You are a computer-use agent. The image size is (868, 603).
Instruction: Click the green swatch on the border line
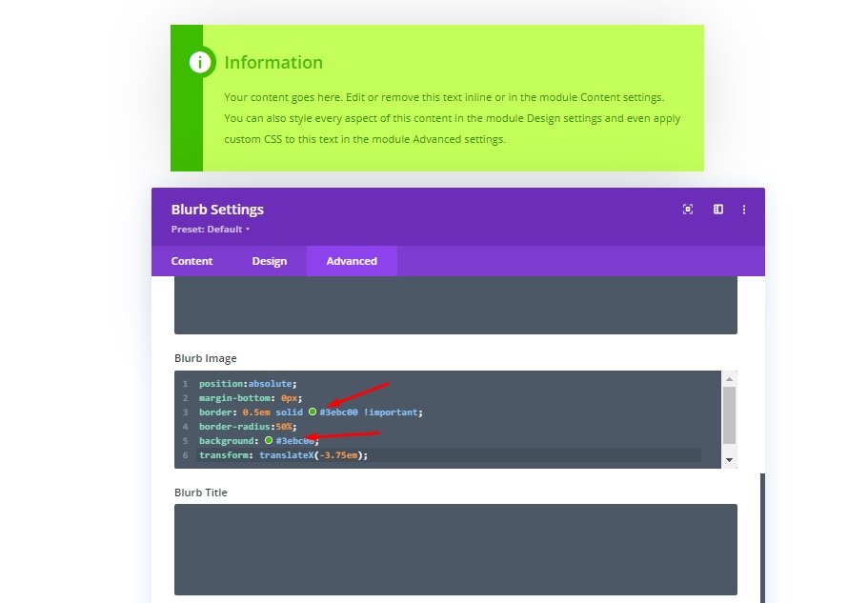(x=313, y=412)
